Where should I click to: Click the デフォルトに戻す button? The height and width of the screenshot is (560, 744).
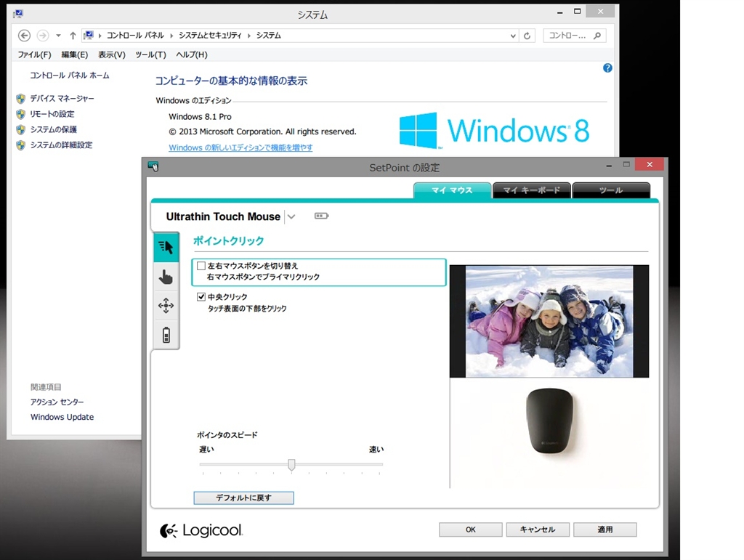tap(244, 498)
